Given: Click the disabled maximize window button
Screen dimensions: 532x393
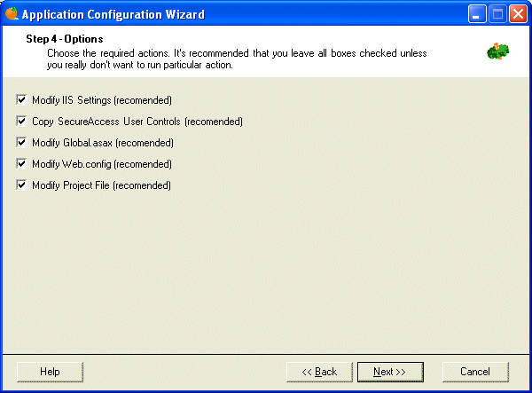Looking at the screenshot, I should click(497, 14).
